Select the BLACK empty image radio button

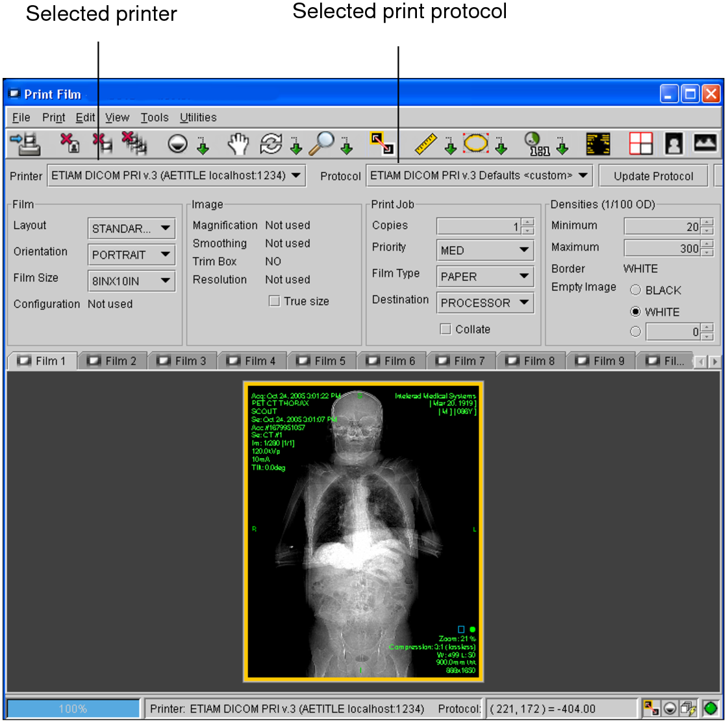tap(635, 290)
